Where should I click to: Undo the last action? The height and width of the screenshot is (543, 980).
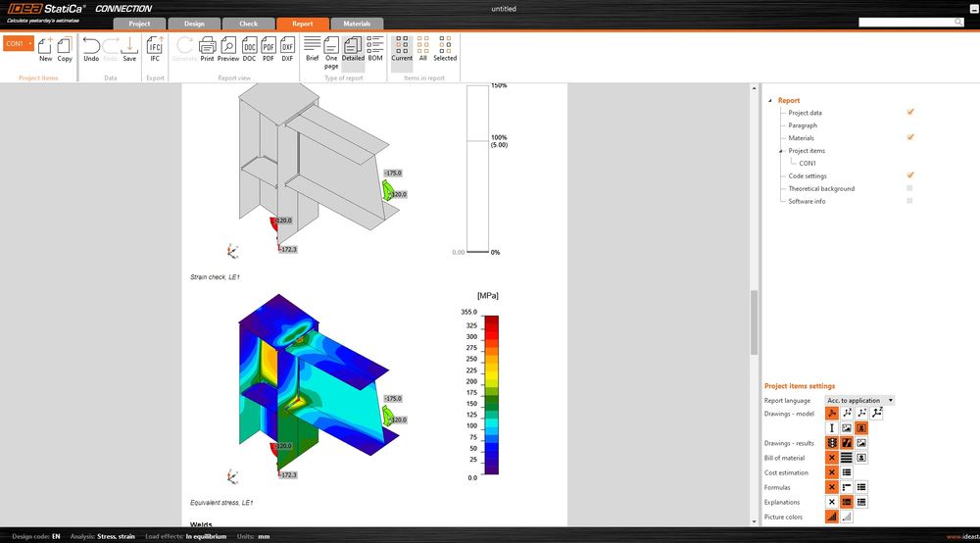(x=91, y=49)
